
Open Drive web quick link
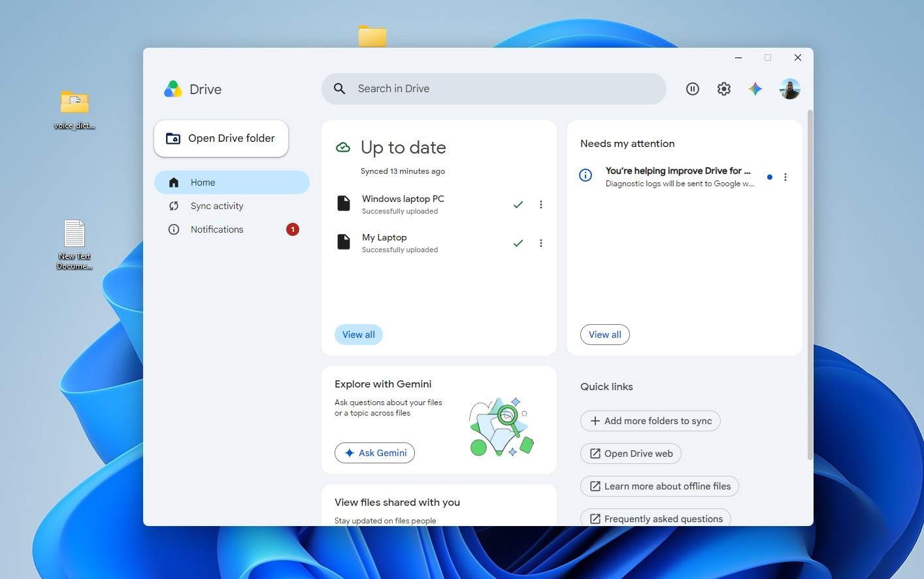(x=631, y=454)
